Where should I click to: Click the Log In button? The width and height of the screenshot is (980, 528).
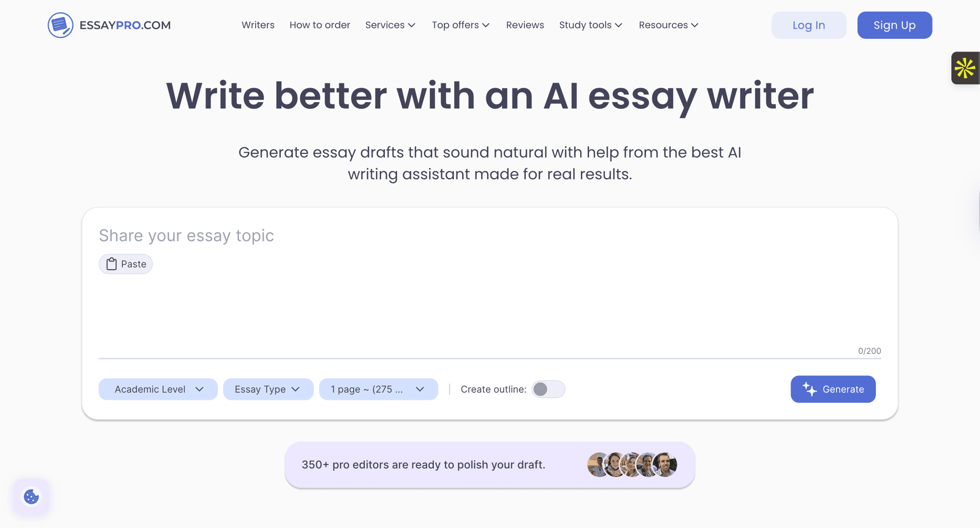pos(808,25)
